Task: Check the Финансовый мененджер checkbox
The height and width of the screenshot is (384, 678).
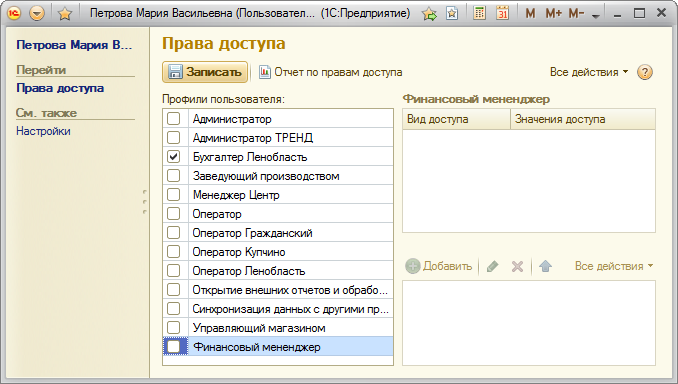Action: [x=173, y=347]
